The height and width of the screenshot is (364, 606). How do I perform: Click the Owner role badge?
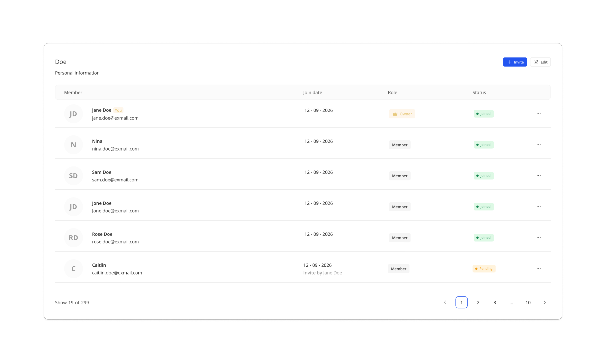402,114
